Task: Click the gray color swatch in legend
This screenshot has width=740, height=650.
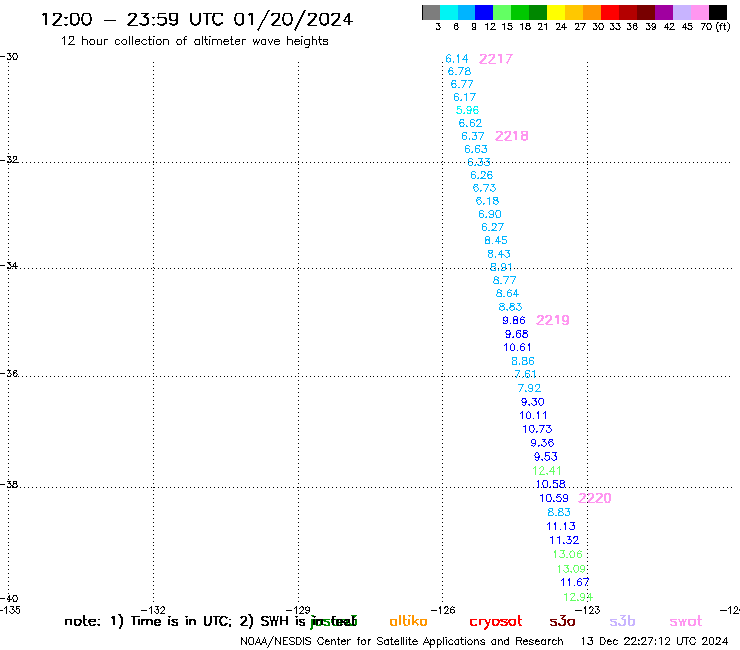Action: (x=431, y=12)
